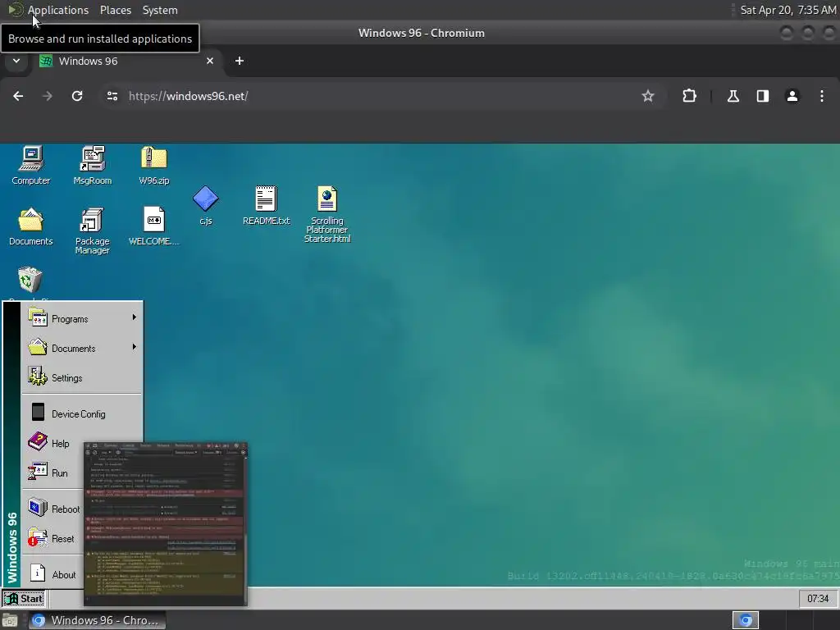Click the 07:34 taskbar clock

[818, 598]
